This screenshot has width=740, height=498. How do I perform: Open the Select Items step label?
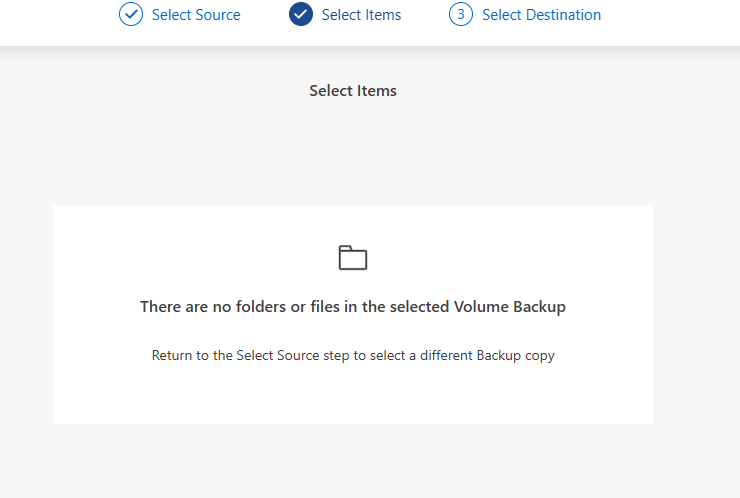pyautogui.click(x=361, y=15)
